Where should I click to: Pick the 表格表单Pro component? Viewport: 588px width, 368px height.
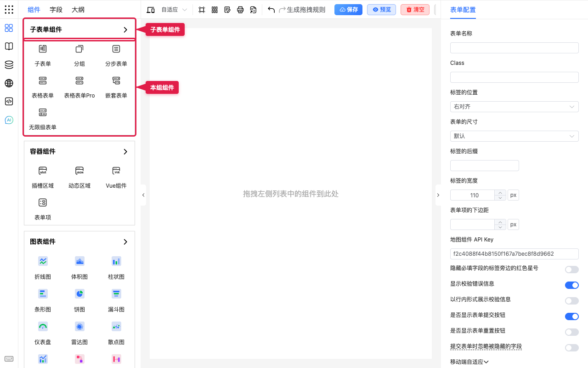pos(79,87)
